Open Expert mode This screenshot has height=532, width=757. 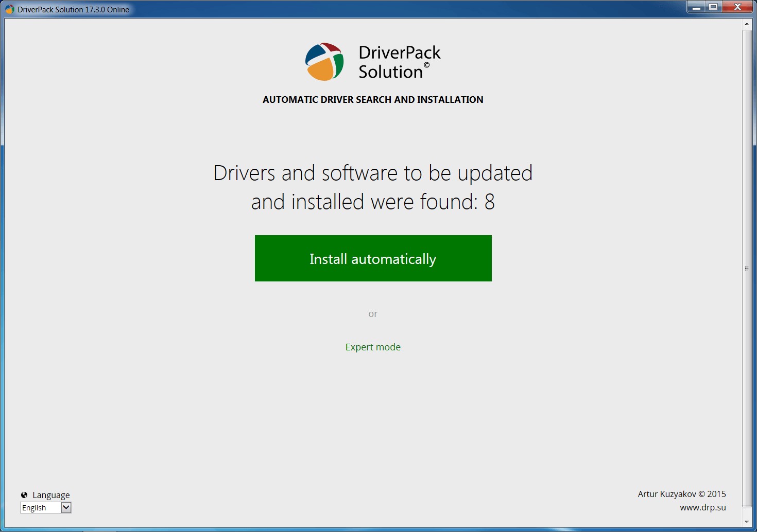coord(373,347)
